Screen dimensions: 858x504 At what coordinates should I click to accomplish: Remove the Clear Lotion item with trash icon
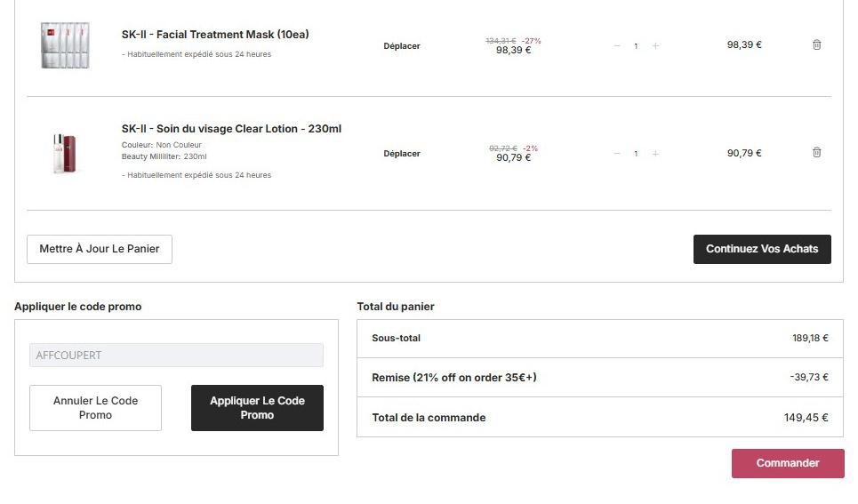[x=816, y=153]
